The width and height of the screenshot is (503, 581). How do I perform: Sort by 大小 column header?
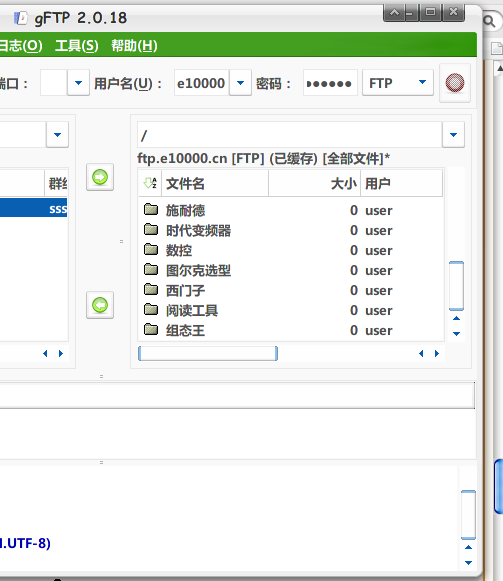(x=314, y=183)
